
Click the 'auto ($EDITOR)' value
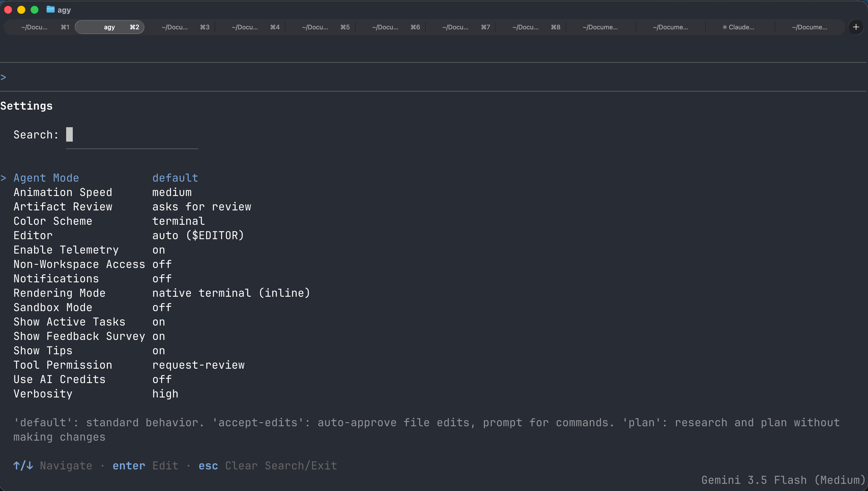coord(198,235)
